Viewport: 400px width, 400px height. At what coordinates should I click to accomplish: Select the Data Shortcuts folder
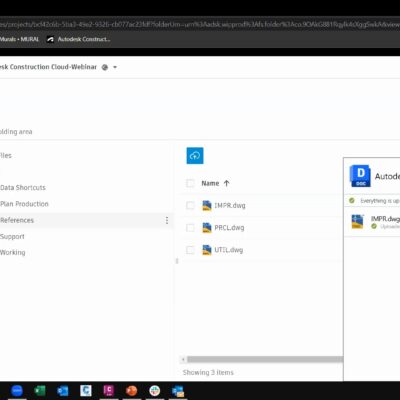[x=23, y=187]
